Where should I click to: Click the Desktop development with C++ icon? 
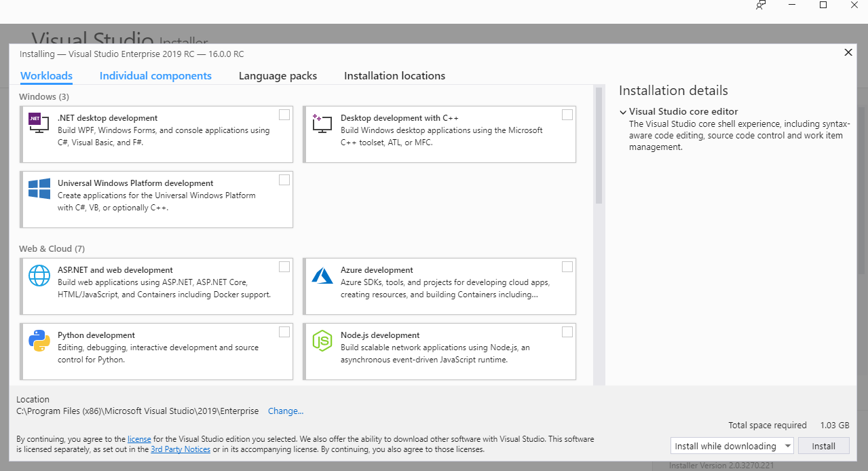point(322,123)
